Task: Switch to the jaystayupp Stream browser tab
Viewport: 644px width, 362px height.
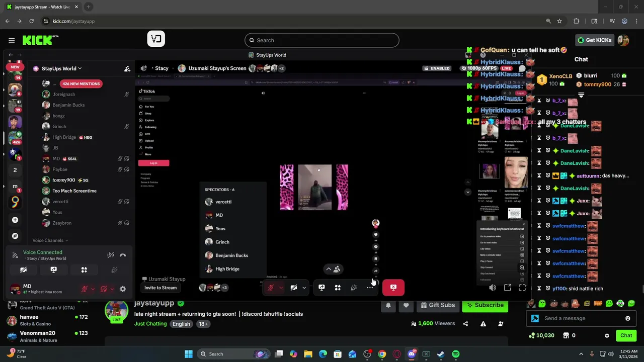Action: click(41, 7)
